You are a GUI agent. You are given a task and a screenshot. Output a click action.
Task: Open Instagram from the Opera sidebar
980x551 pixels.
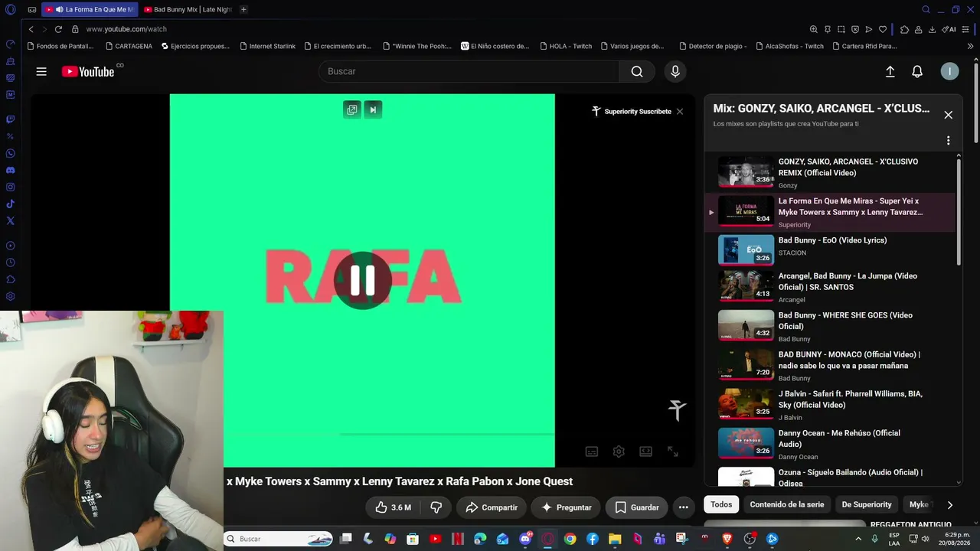[x=11, y=187]
